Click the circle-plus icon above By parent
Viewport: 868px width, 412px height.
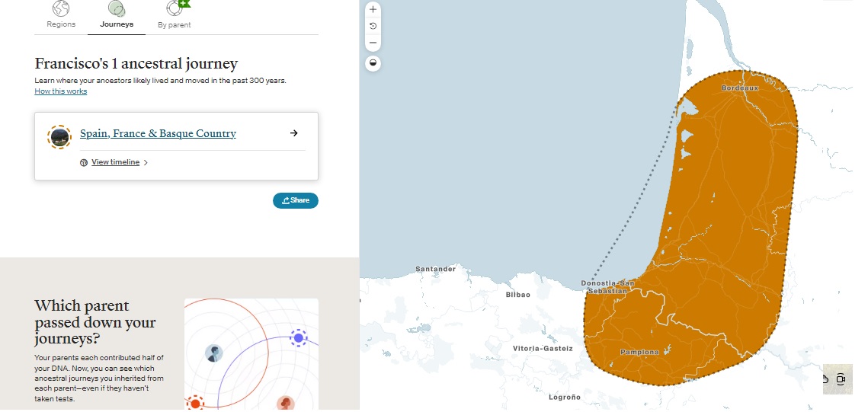(177, 8)
